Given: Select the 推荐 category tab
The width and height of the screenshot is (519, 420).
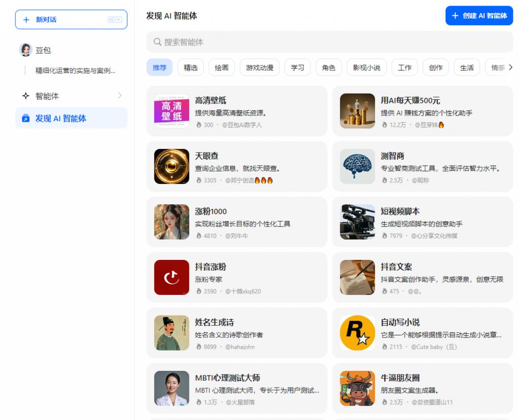Looking at the screenshot, I should coord(160,67).
